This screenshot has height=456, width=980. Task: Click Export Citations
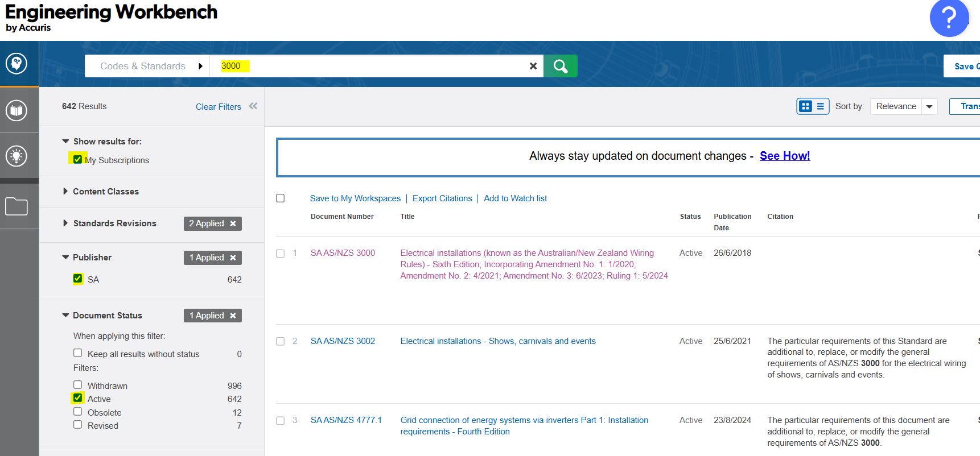tap(442, 198)
